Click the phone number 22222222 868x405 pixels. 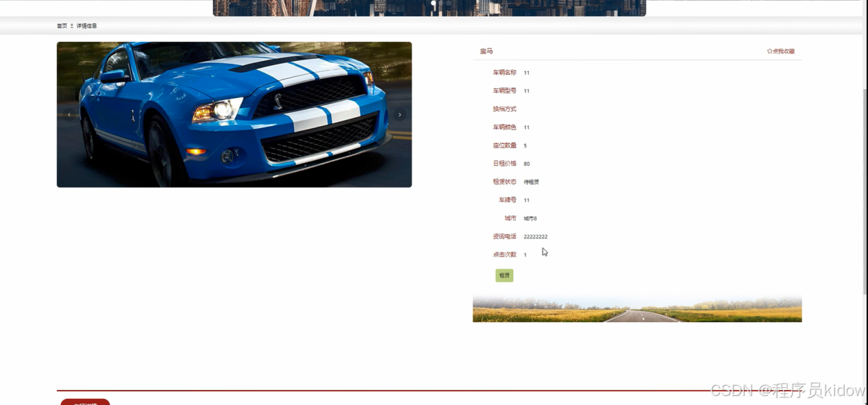coord(536,236)
